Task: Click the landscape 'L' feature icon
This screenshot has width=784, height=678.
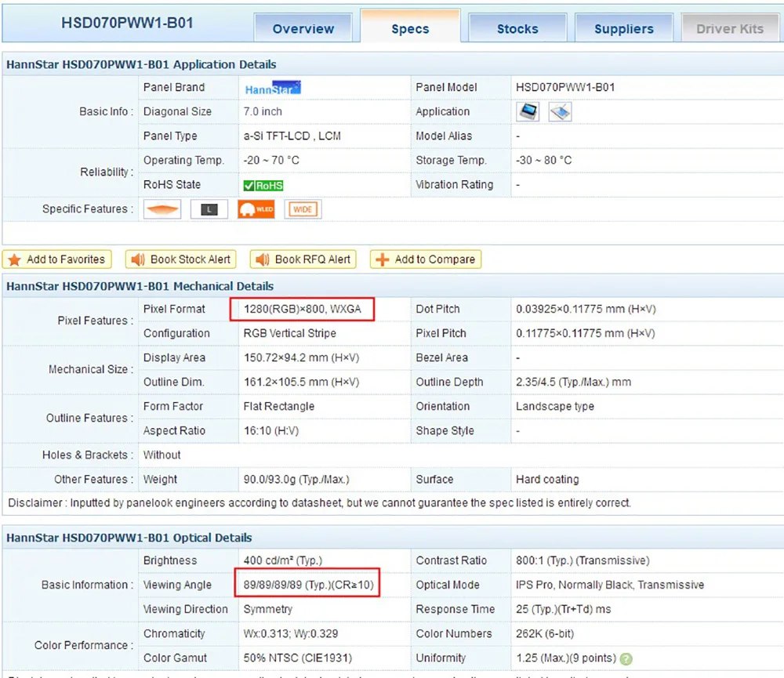Action: (x=209, y=209)
